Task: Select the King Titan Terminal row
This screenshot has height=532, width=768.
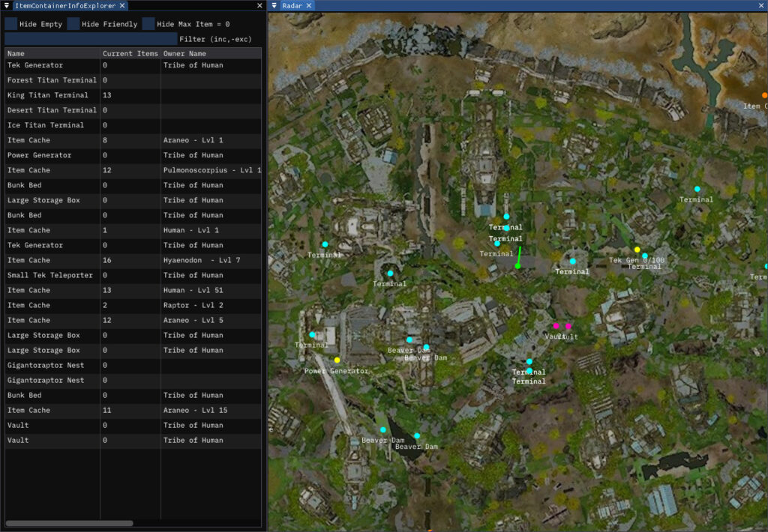Action: (x=48, y=95)
